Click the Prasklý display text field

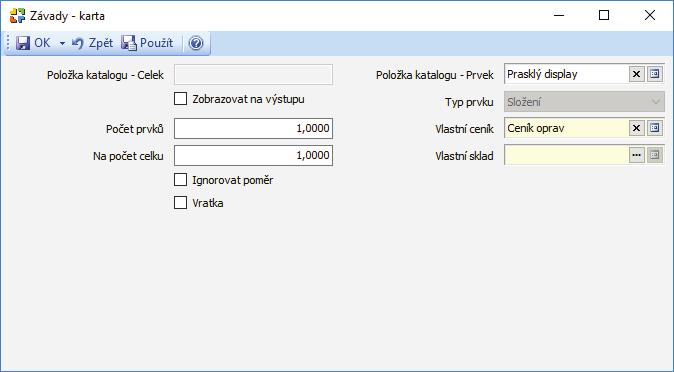point(566,74)
